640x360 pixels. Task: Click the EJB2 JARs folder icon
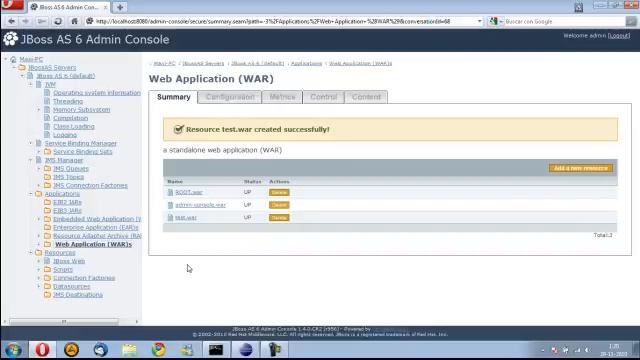(47, 202)
